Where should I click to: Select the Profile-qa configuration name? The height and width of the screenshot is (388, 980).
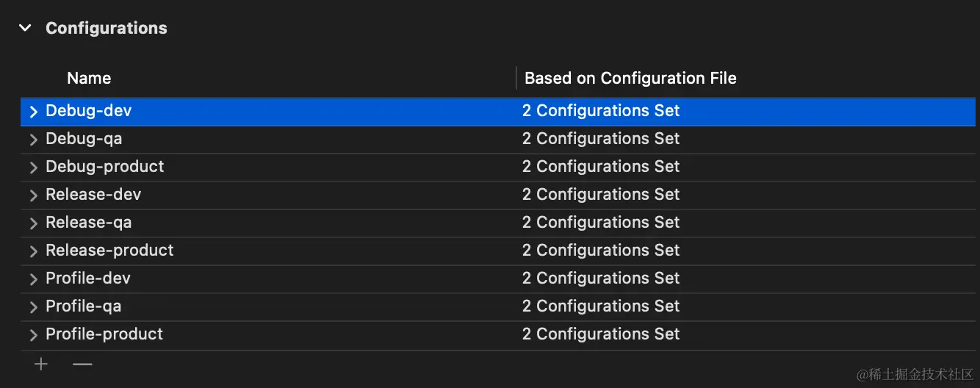coord(83,306)
